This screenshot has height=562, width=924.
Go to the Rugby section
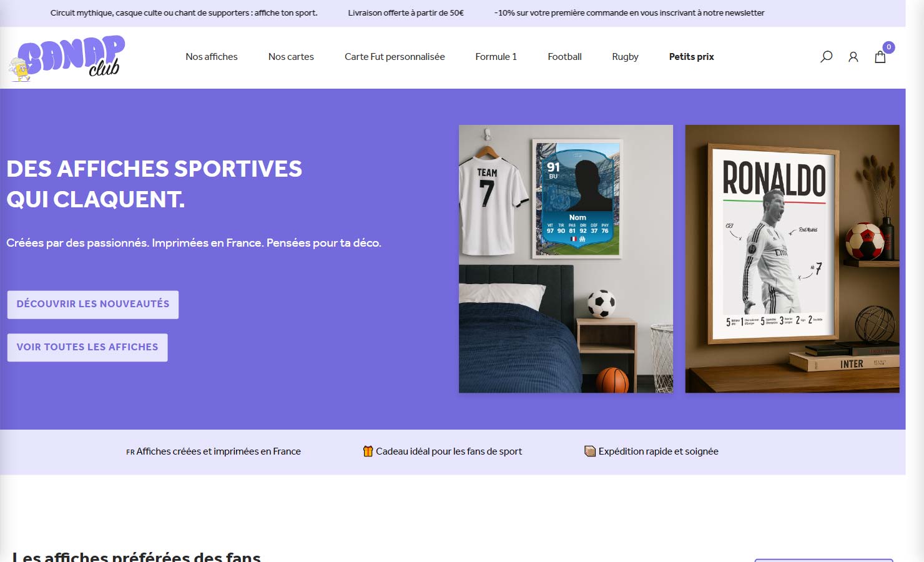coord(625,57)
